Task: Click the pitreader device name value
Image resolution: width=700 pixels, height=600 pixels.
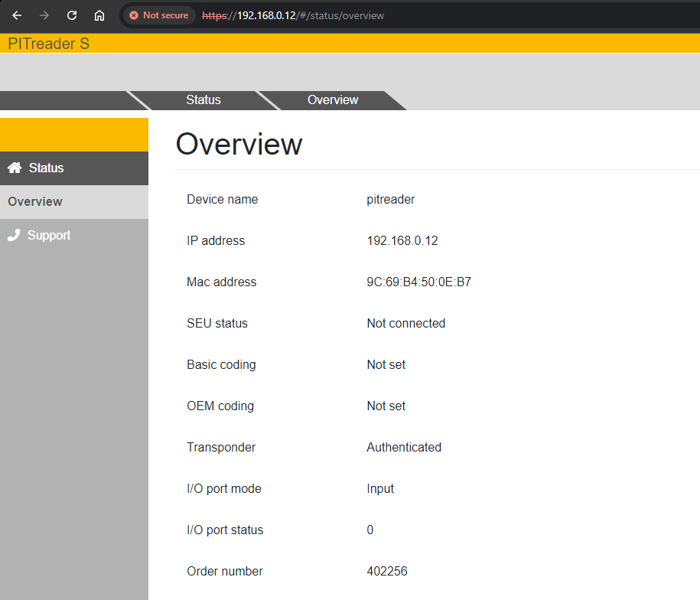Action: [x=391, y=200]
